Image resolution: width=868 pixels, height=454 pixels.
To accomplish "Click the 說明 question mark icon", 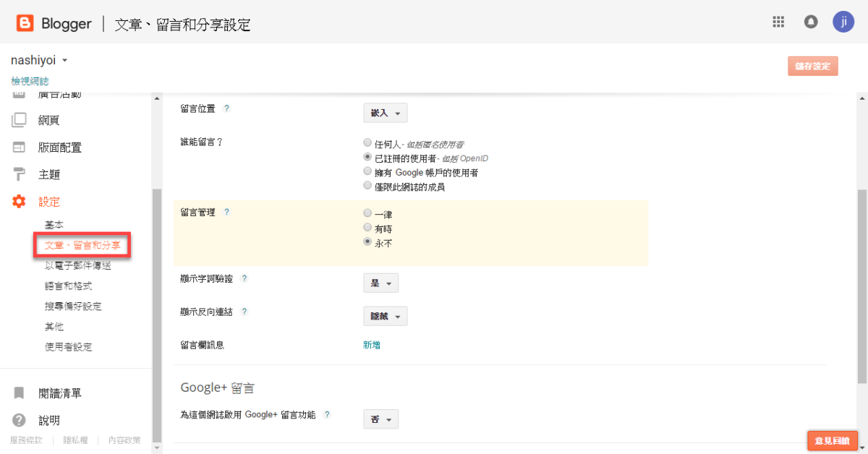I will [20, 420].
